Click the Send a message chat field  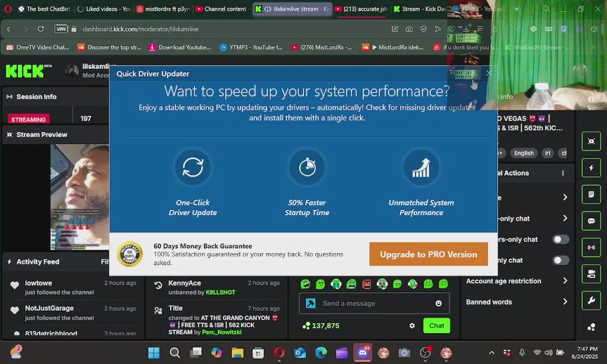coord(374,303)
